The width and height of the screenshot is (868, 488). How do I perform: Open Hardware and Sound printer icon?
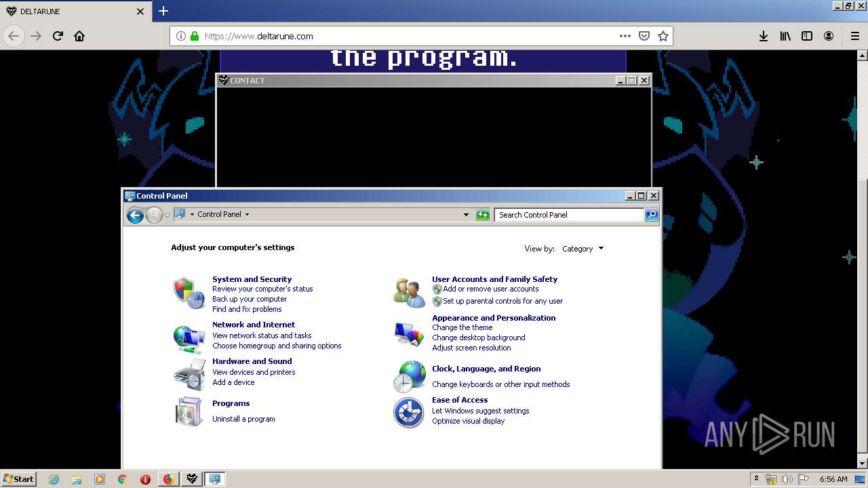[x=189, y=374]
